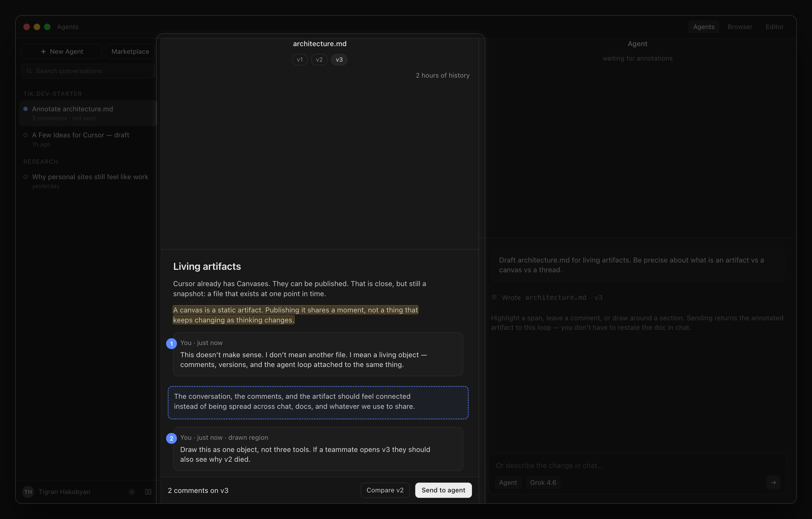The height and width of the screenshot is (519, 812).
Task: Click the search magnifier icon
Action: pos(29,71)
